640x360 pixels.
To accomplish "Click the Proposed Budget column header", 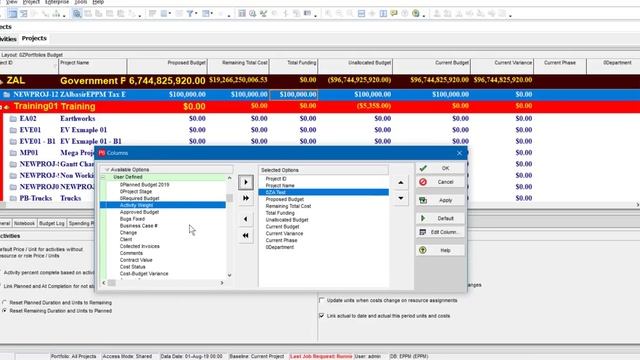I will [x=167, y=66].
